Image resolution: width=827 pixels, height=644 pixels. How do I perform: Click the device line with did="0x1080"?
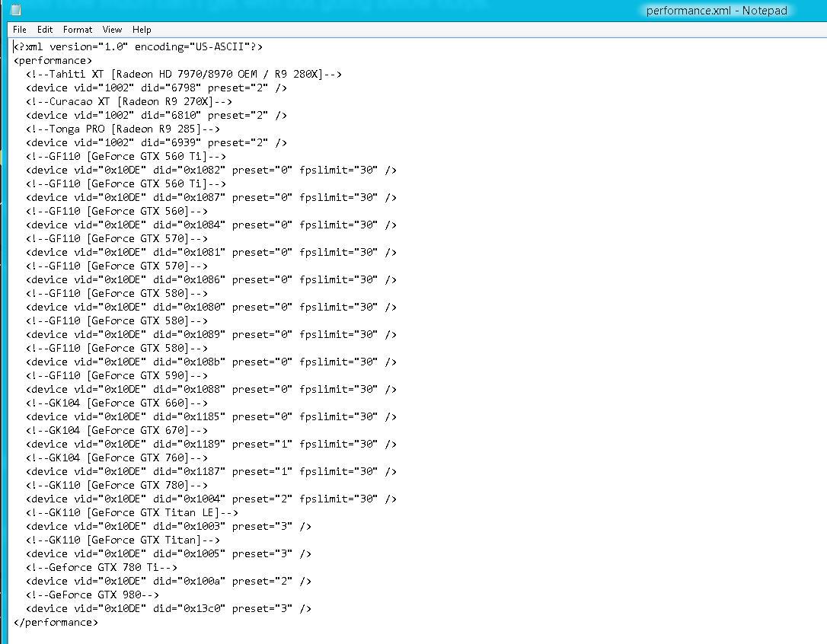point(211,307)
